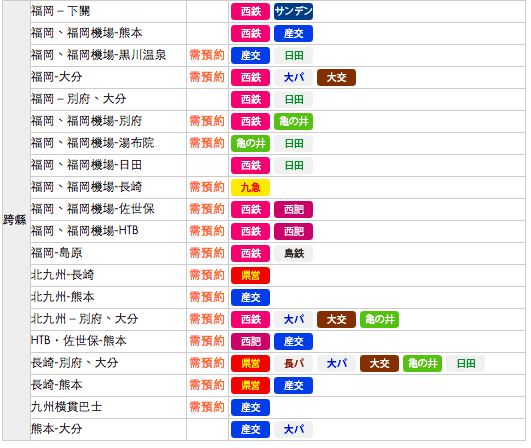The height and width of the screenshot is (448, 531).
Task: Select the 西肥 badge in 福岡機場-HTB row
Action: [x=293, y=232]
